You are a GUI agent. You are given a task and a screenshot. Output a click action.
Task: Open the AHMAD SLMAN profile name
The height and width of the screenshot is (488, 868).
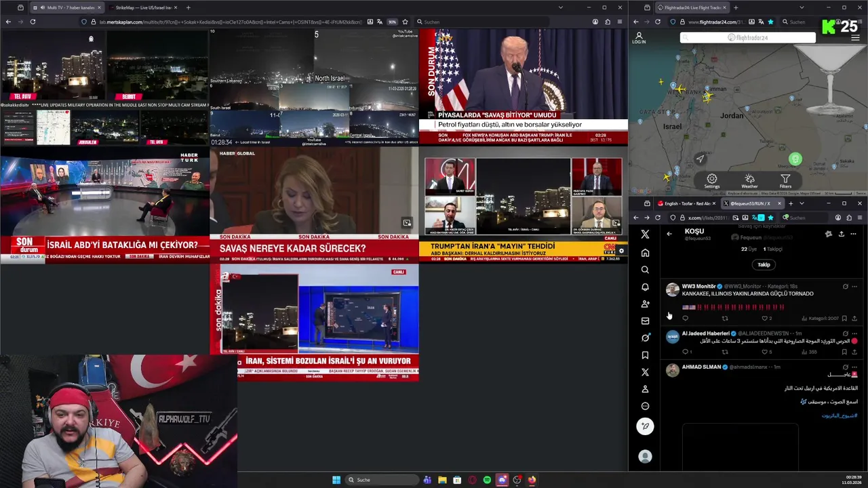[x=701, y=367]
